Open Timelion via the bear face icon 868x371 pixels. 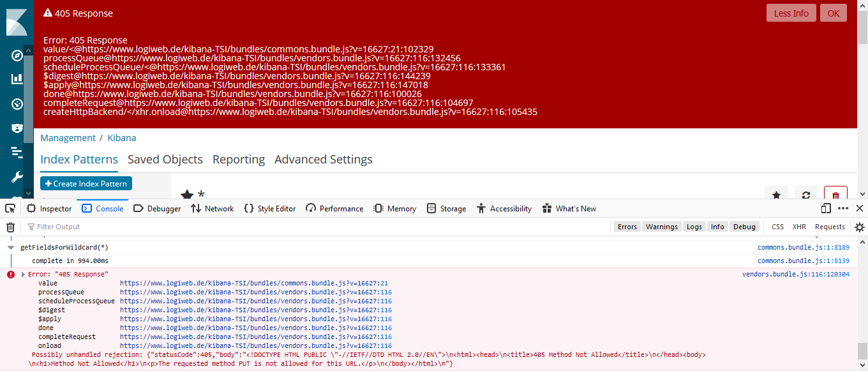(17, 128)
